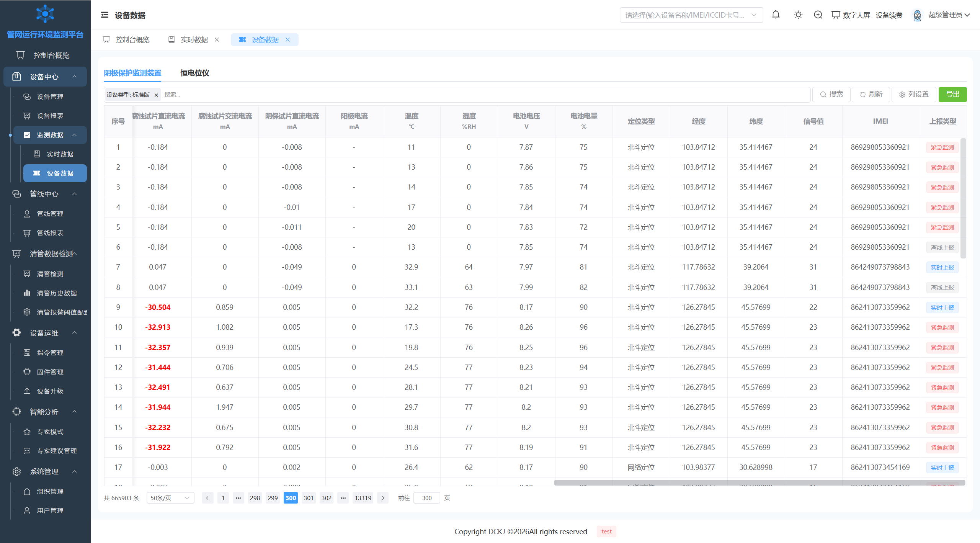Image resolution: width=980 pixels, height=543 pixels.
Task: Open 设备续费 in the header
Action: 889,15
